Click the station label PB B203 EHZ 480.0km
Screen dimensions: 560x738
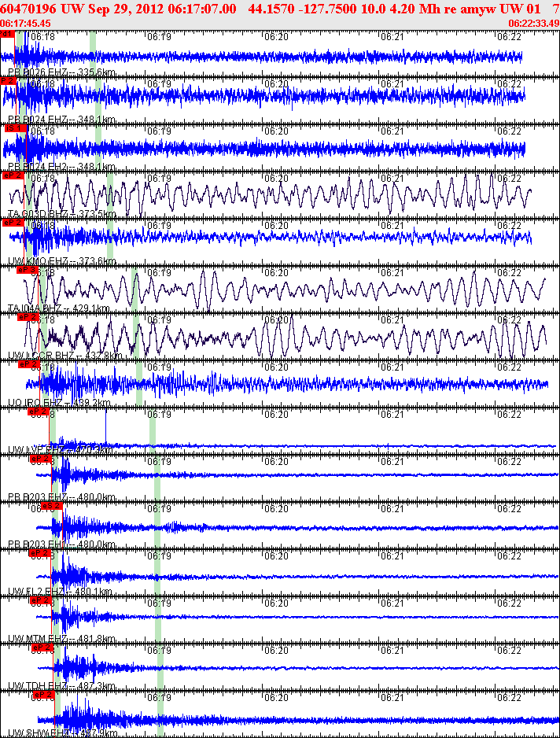tap(61, 497)
